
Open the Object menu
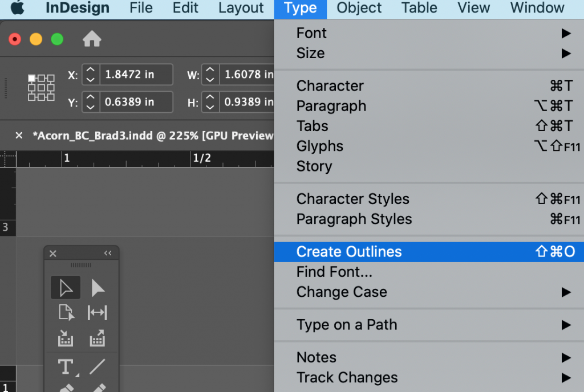point(359,8)
